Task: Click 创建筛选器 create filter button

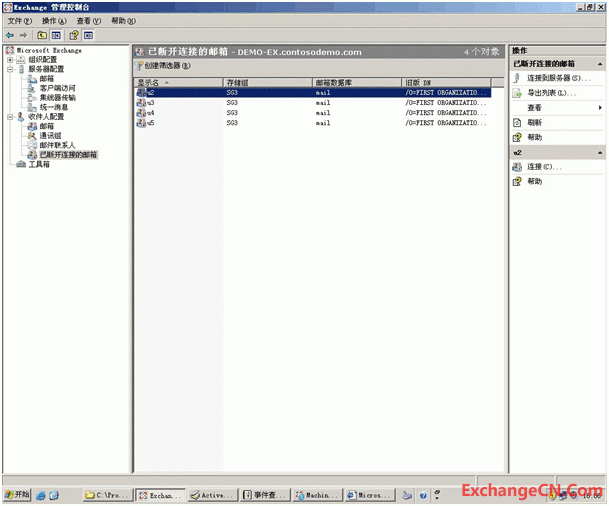Action: [164, 65]
